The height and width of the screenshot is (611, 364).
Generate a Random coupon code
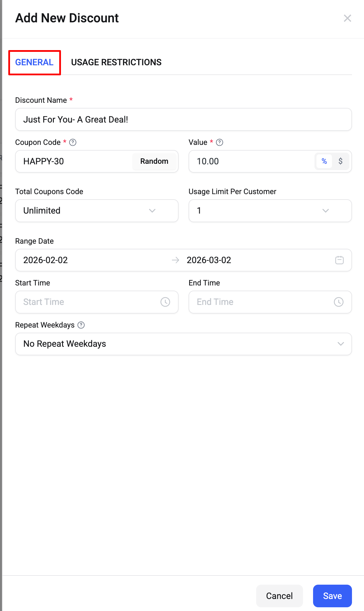coord(154,161)
